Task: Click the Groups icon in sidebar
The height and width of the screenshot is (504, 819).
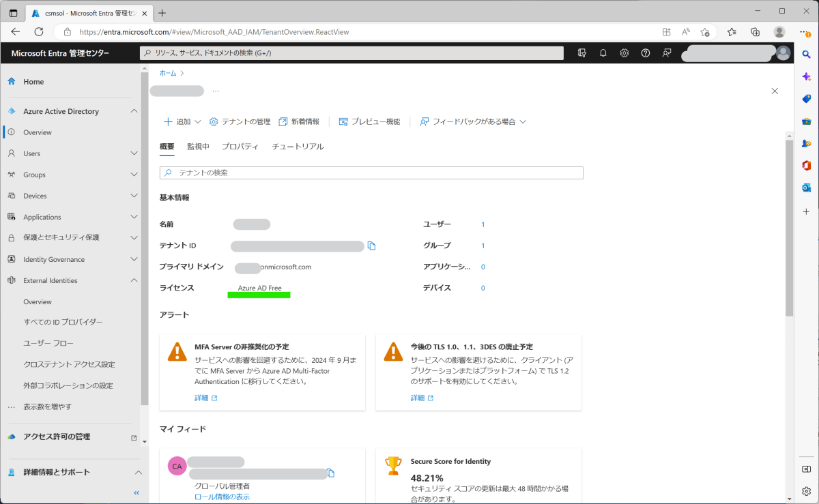Action: pos(12,175)
